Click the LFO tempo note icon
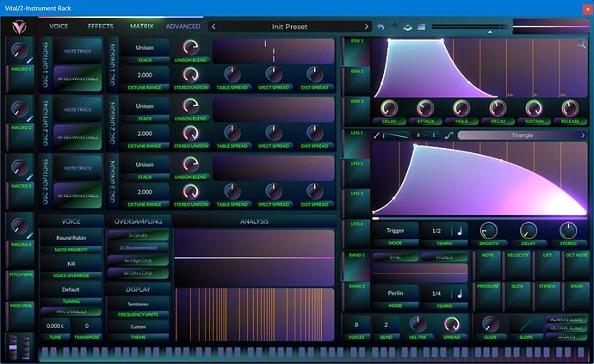Image resolution: width=594 pixels, height=364 pixels. pos(460,231)
